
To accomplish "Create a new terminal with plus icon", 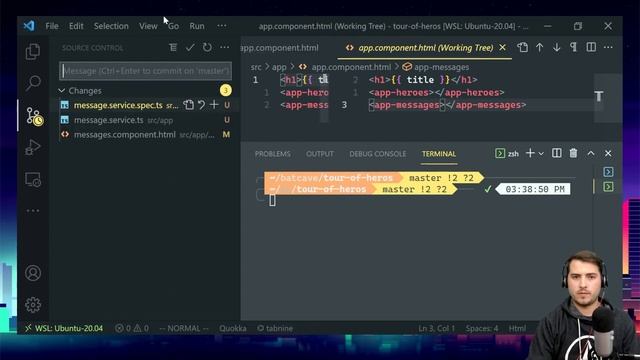I will point(530,153).
